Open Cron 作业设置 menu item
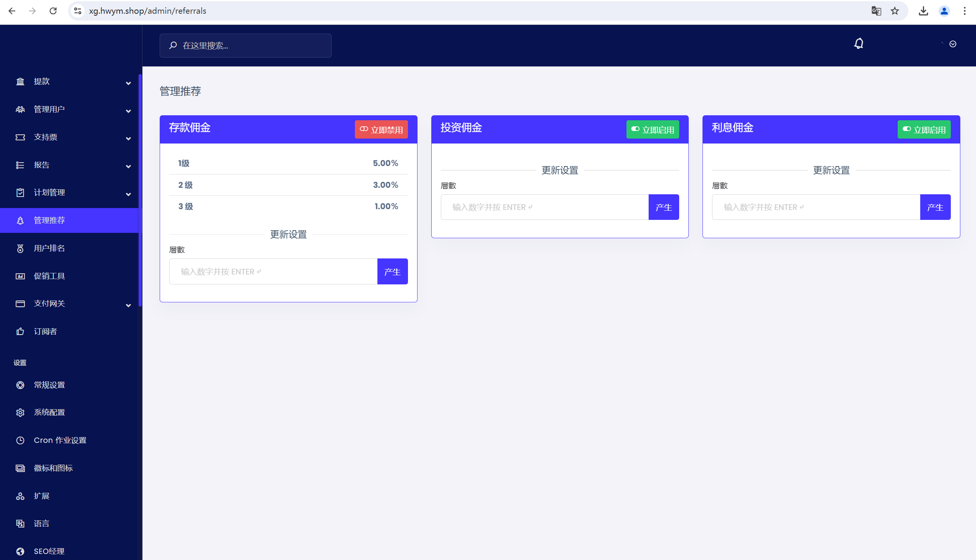The height and width of the screenshot is (560, 976). click(69, 441)
